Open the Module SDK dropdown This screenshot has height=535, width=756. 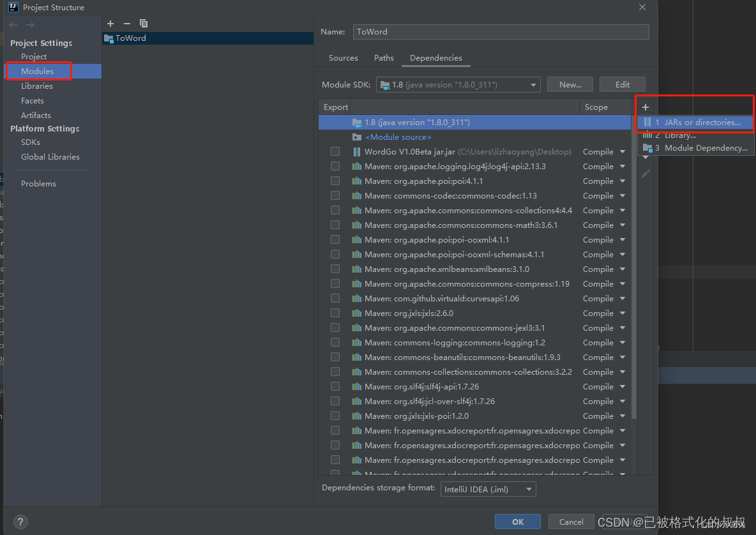pos(533,84)
